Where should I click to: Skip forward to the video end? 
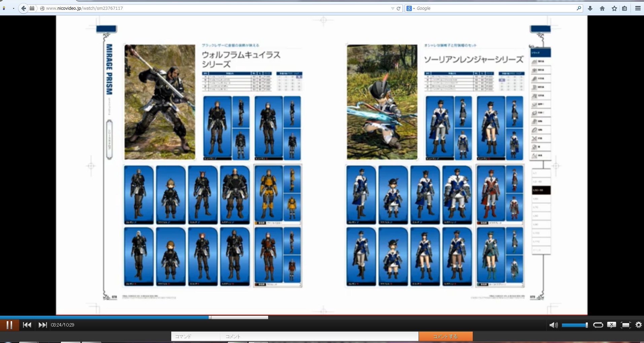(43, 325)
